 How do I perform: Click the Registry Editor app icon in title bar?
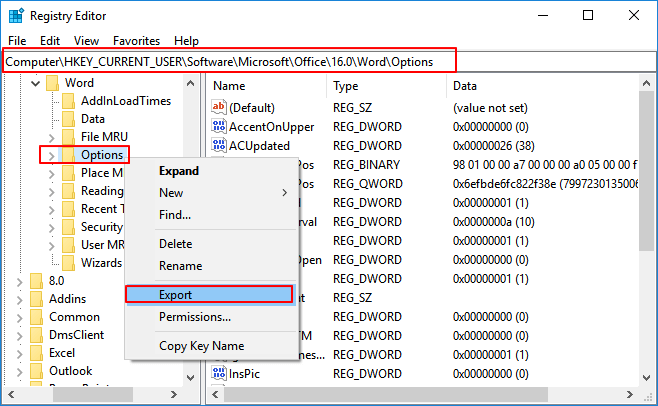click(17, 15)
